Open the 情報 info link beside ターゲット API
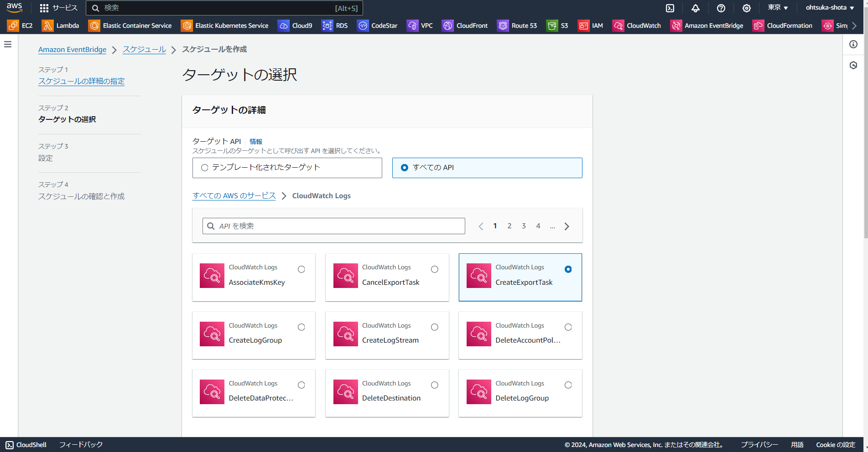 coord(256,142)
